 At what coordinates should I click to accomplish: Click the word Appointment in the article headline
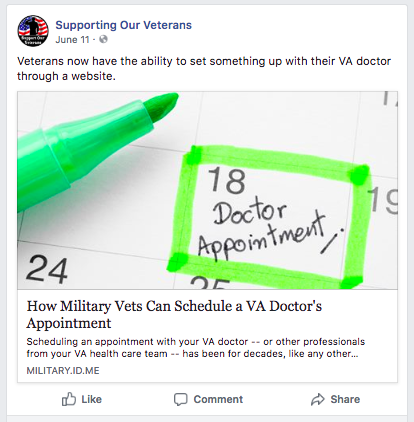click(x=69, y=323)
